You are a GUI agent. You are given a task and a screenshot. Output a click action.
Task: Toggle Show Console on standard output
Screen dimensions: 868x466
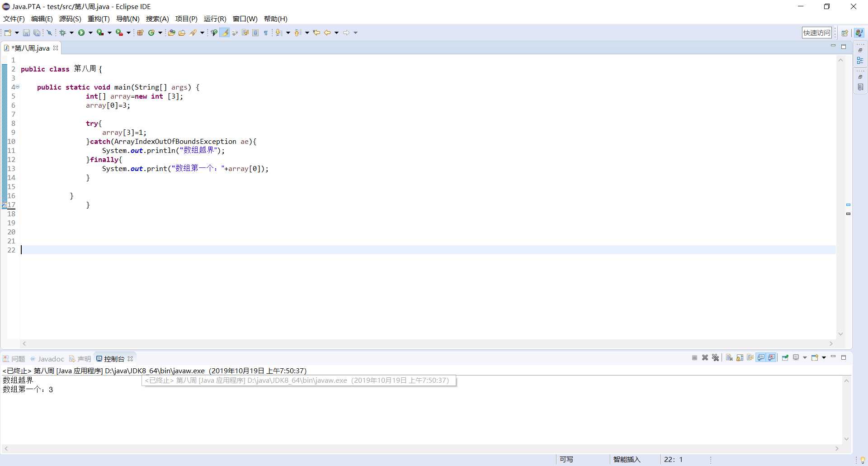[x=761, y=358]
